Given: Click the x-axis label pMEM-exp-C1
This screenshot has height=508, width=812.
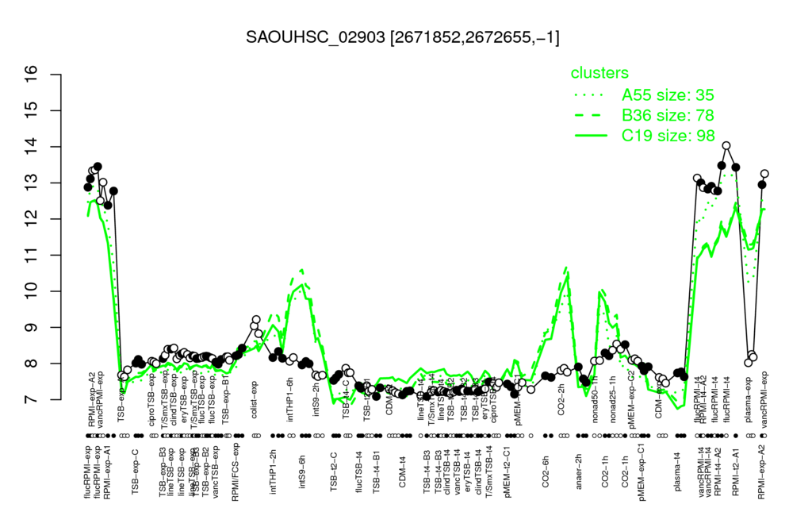Looking at the screenshot, I should tap(642, 471).
